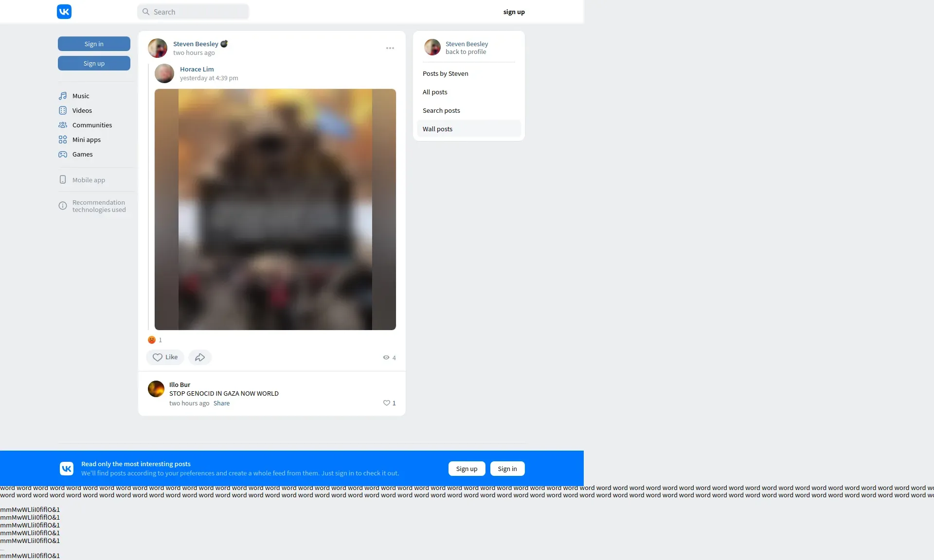Viewport: 934px width, 560px height.
Task: Open the Mini apps icon
Action: 63,140
